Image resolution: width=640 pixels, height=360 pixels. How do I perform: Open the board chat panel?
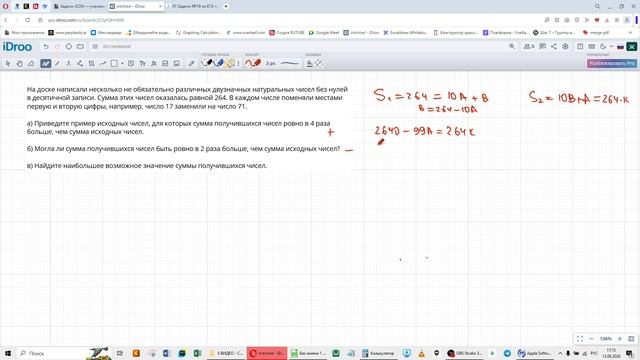pos(542,47)
